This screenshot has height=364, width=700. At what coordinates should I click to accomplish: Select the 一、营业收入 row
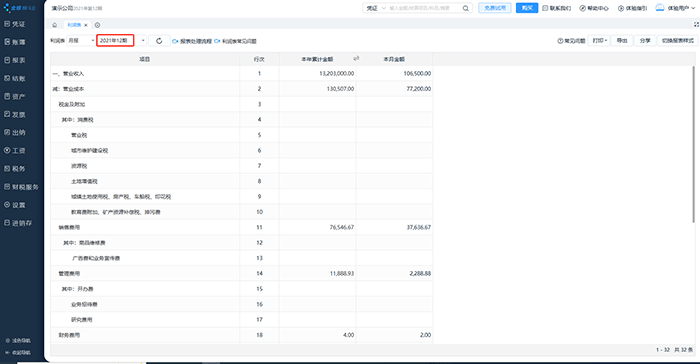click(x=242, y=73)
